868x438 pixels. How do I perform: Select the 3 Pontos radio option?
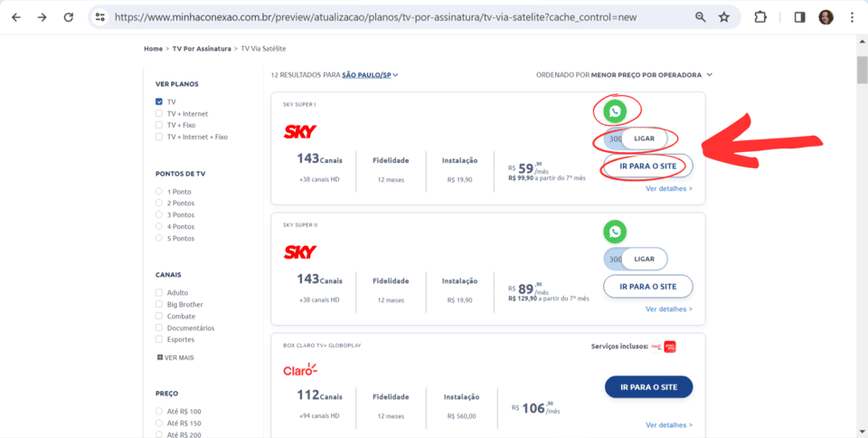point(159,214)
